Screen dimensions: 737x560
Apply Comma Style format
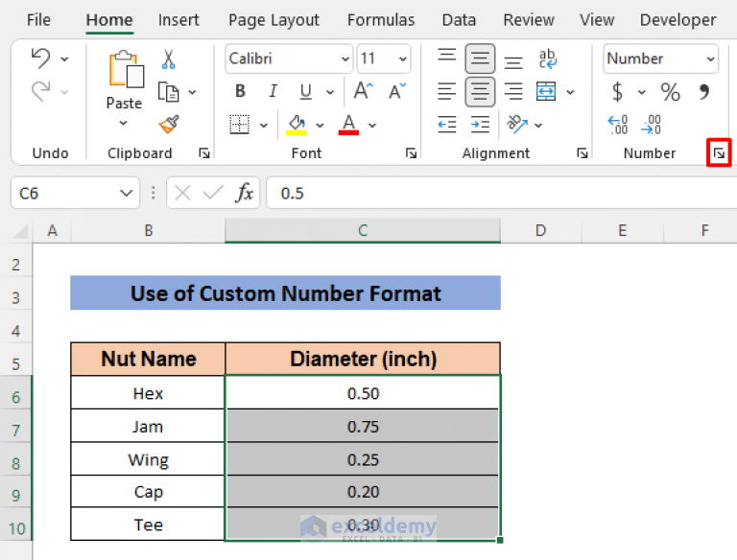point(703,92)
